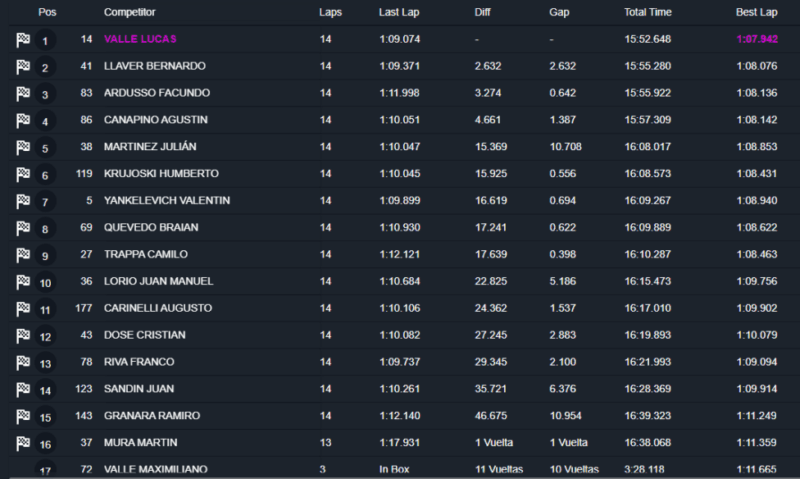The height and width of the screenshot is (479, 800).
Task: Click GRANARA RAMIRO competitor name
Action: [151, 415]
